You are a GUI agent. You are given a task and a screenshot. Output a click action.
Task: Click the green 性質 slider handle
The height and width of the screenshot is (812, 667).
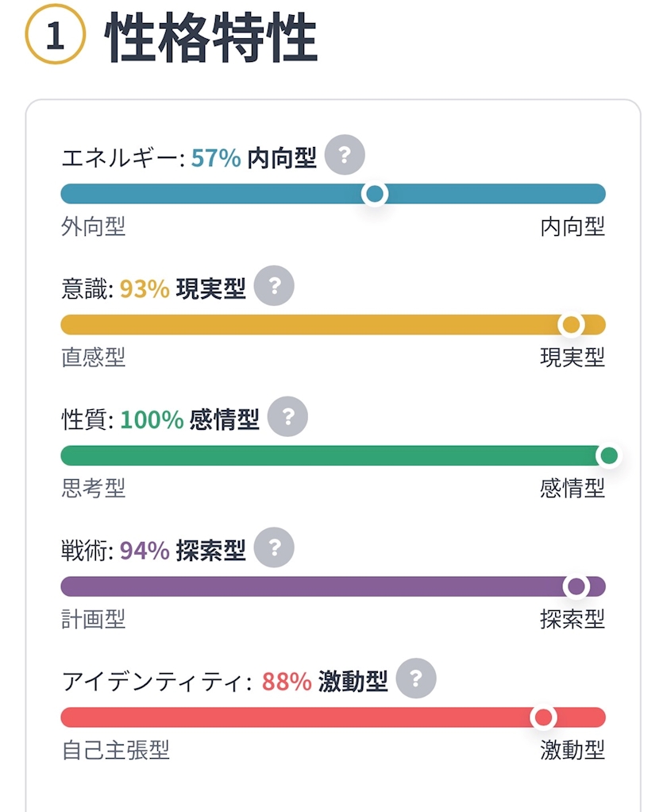tap(609, 456)
